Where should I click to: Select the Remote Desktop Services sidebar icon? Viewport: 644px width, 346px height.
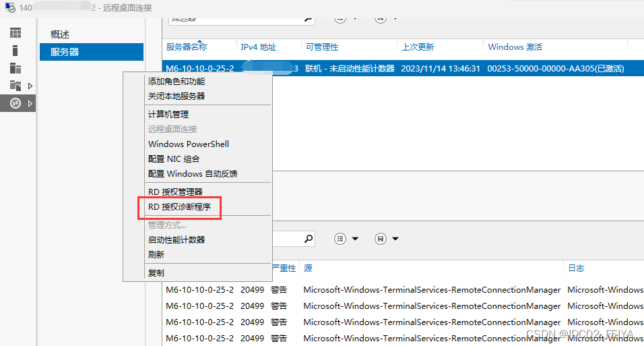15,103
